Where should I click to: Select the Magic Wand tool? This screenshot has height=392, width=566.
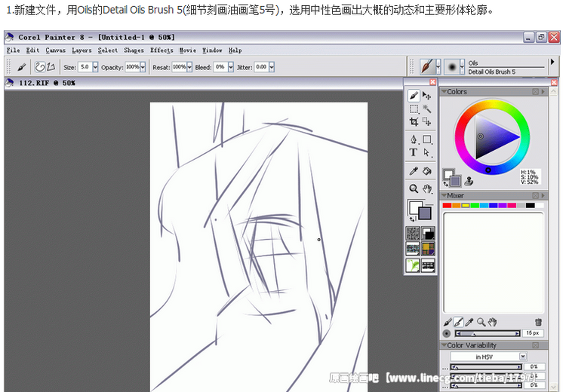[x=427, y=109]
